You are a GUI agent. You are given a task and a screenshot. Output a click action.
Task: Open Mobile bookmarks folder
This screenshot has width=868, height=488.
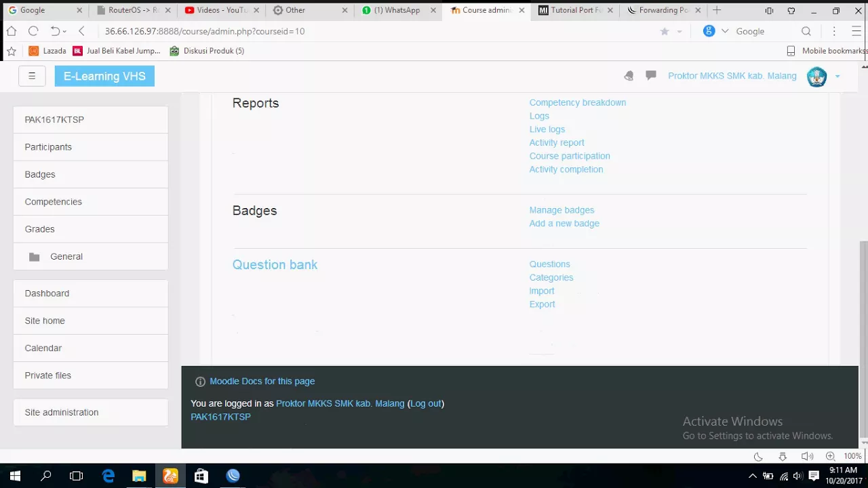(x=827, y=51)
